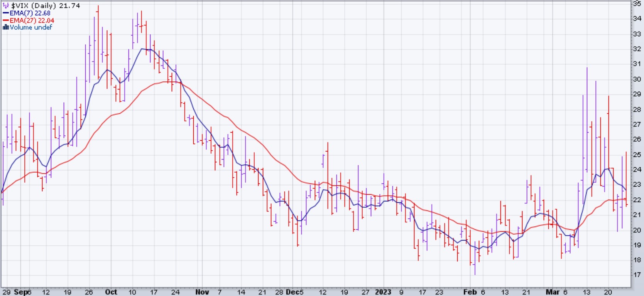Jump to the 2023 marker on date axis
This screenshot has height=296, width=644.
(x=383, y=292)
